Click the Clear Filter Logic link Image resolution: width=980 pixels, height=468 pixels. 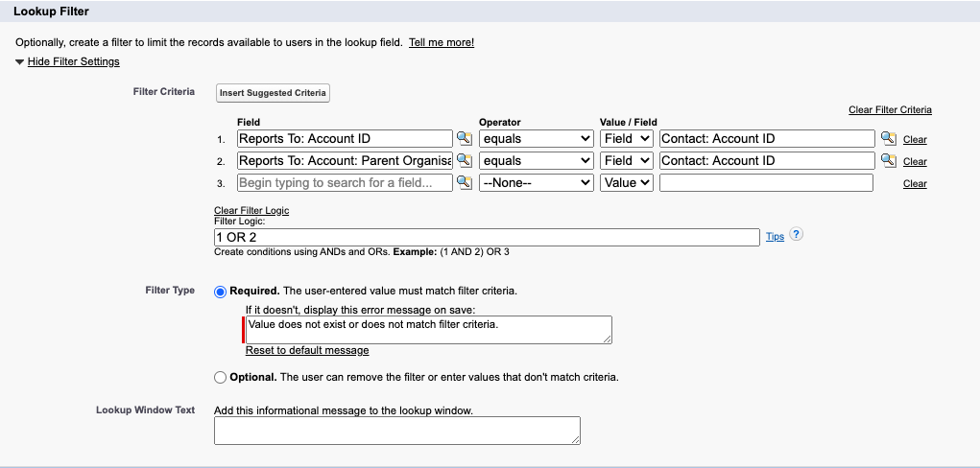pos(251,211)
